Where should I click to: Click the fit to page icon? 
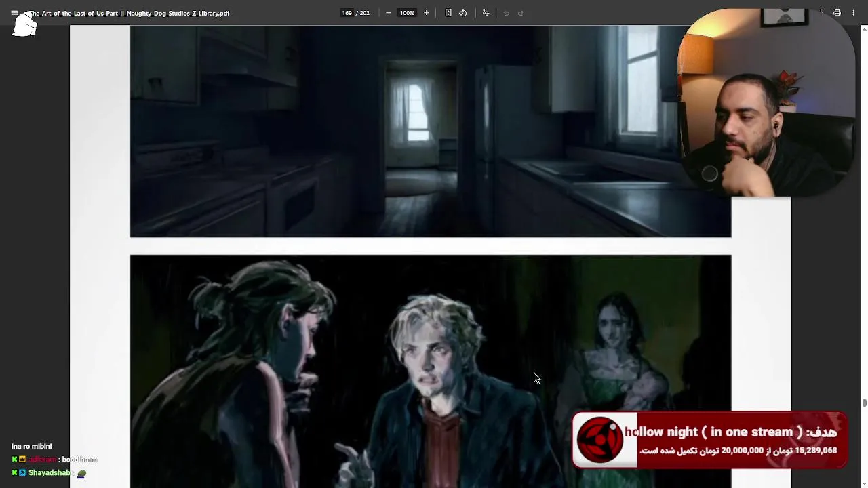click(448, 13)
